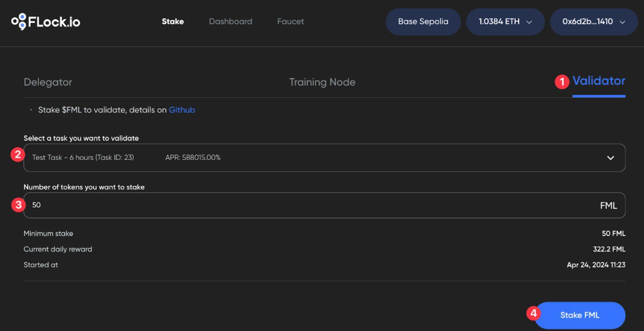
Task: Expand the 1.0384 ETH balance dropdown
Action: click(x=505, y=22)
